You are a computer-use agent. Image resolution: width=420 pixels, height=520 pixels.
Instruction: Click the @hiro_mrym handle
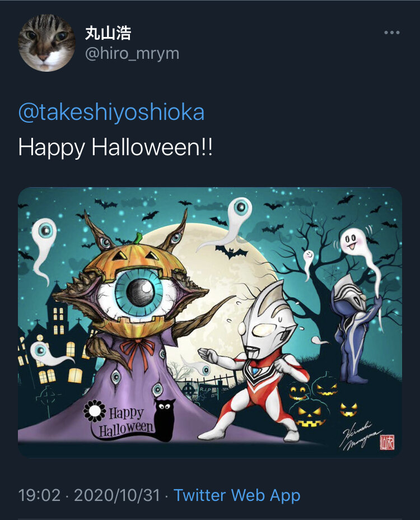coord(132,53)
